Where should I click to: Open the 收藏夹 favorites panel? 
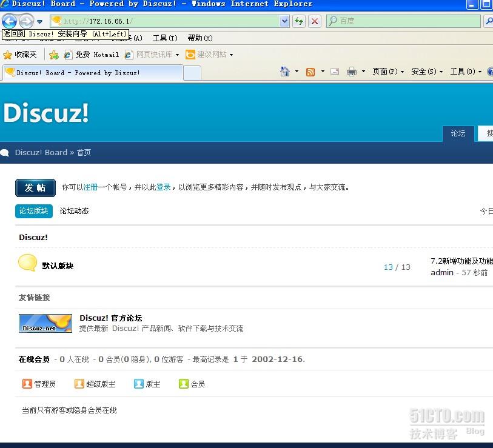(20, 55)
